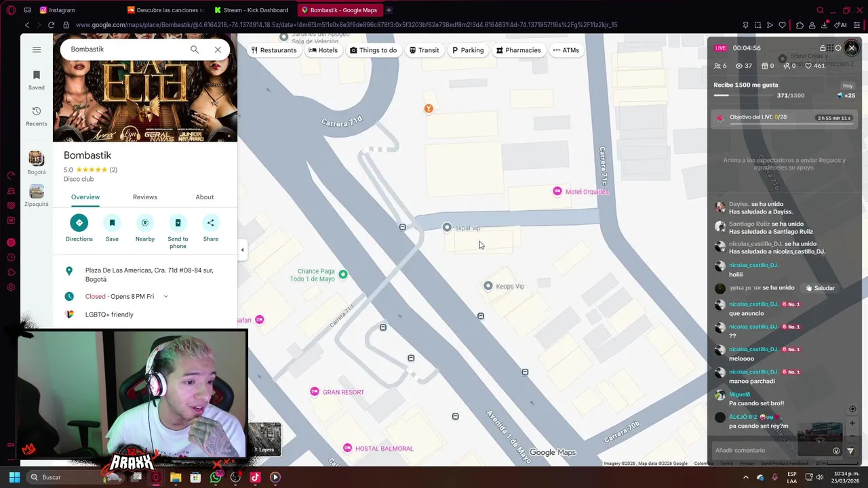
Task: Click the Hoy goal label
Action: pyautogui.click(x=848, y=85)
